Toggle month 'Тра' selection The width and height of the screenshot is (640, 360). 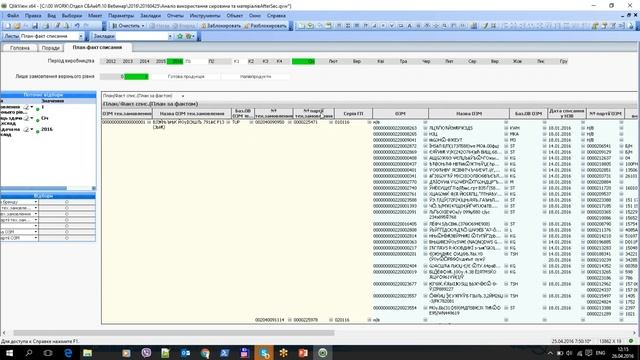pyautogui.click(x=403, y=61)
